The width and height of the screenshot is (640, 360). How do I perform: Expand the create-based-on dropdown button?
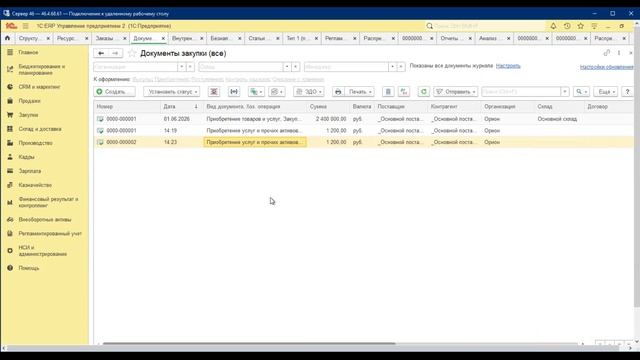pyautogui.click(x=256, y=92)
